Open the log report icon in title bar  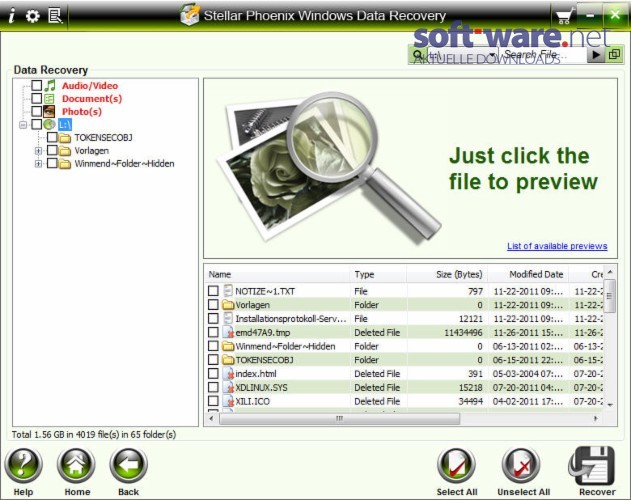[x=55, y=16]
